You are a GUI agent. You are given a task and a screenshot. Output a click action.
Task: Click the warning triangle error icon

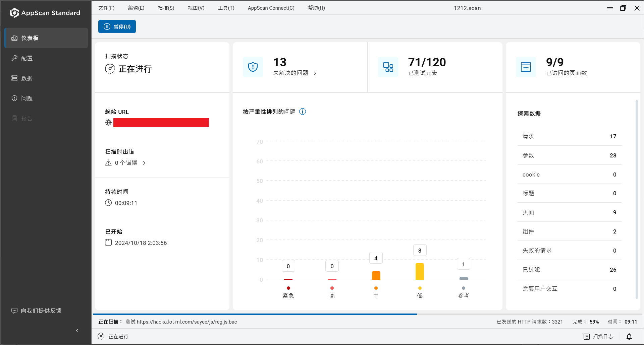point(108,163)
